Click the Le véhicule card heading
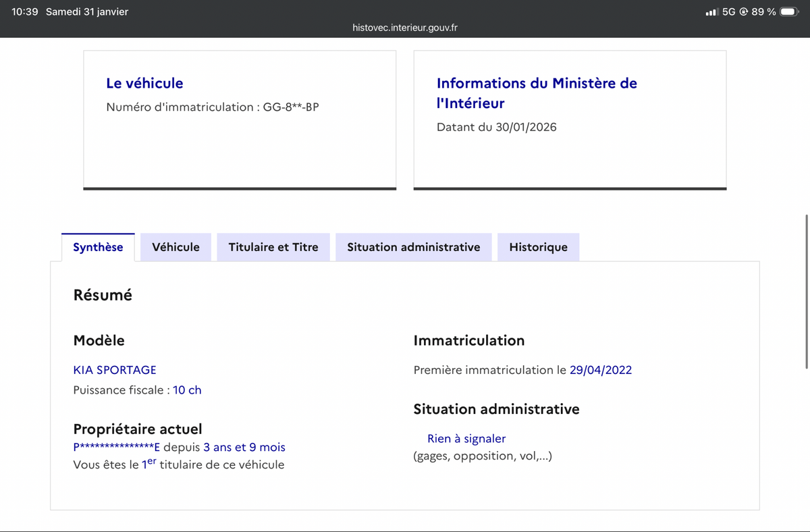This screenshot has width=810, height=532. [144, 83]
